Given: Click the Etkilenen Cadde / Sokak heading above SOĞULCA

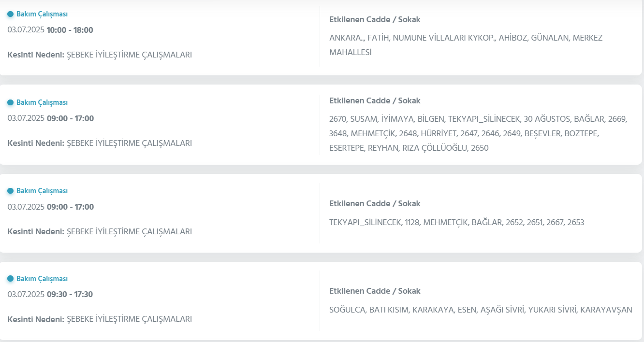Looking at the screenshot, I should [375, 291].
